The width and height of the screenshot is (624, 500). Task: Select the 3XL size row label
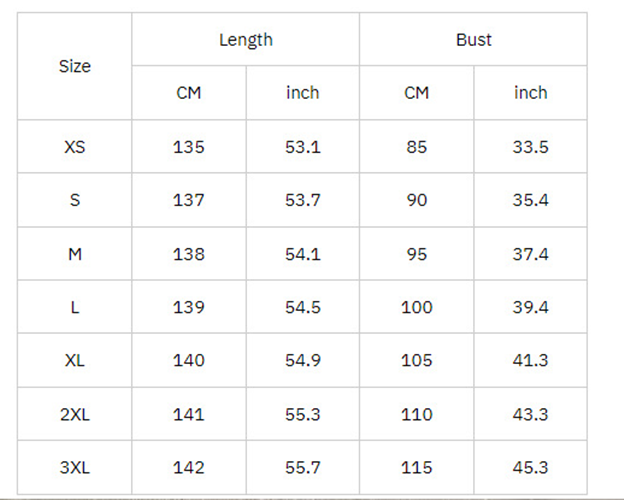coord(75,467)
